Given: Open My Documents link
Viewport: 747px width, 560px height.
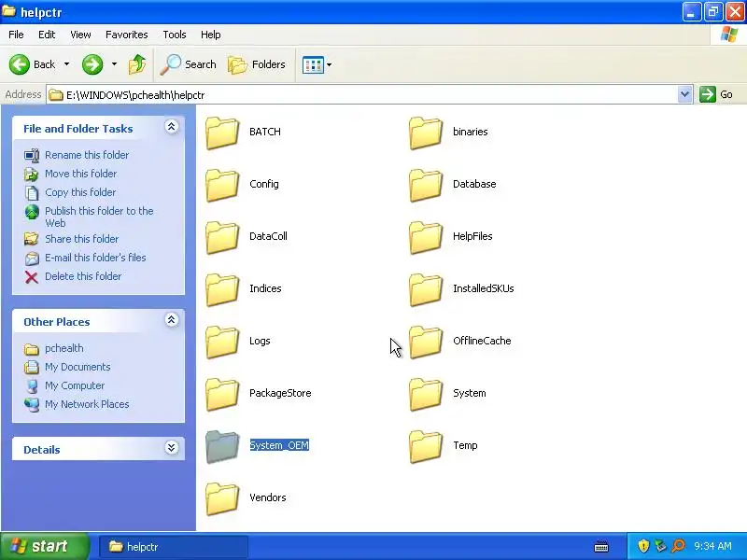Looking at the screenshot, I should [78, 367].
